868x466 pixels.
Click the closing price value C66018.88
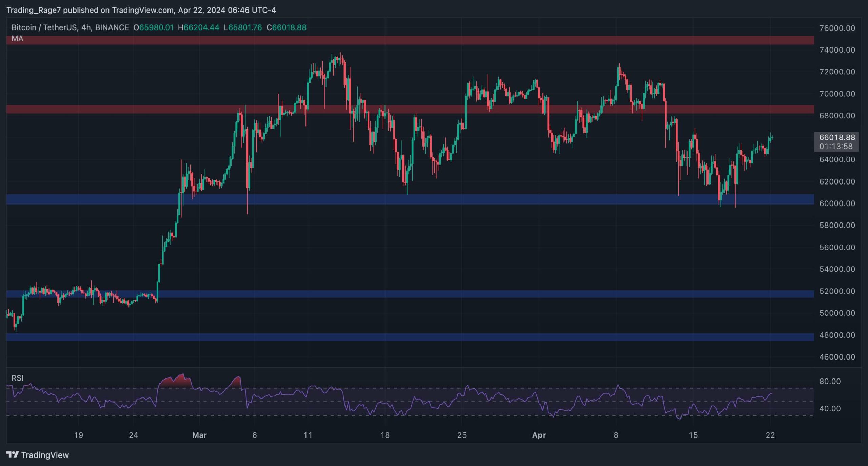point(287,27)
